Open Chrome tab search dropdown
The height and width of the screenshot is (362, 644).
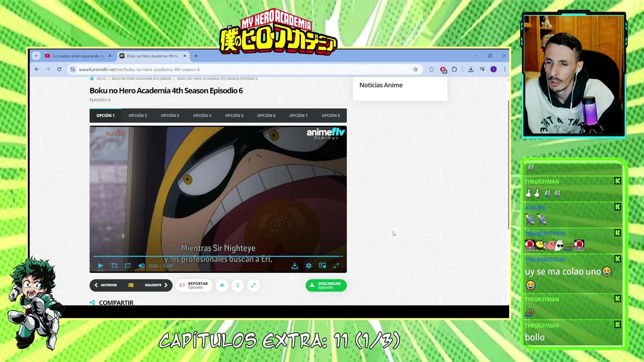36,56
